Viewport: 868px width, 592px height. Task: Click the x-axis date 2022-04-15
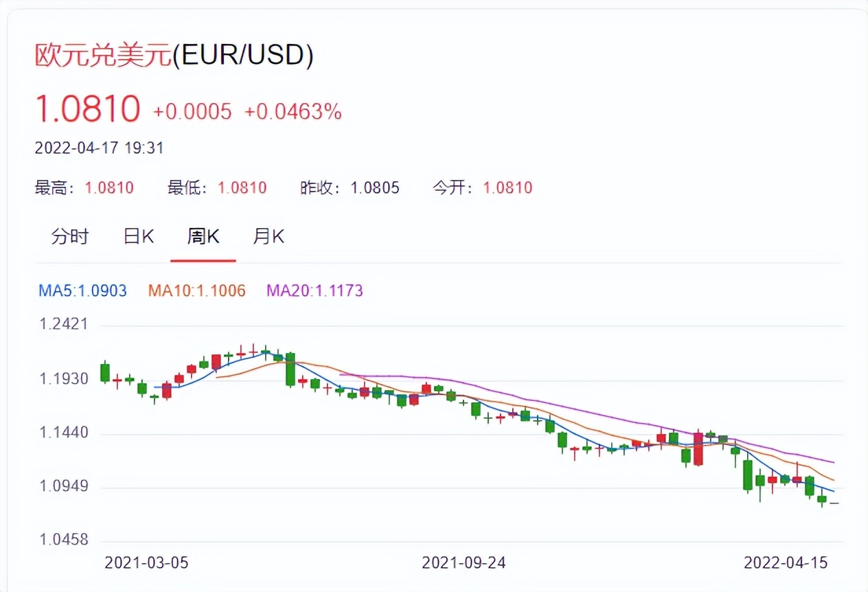(x=786, y=562)
